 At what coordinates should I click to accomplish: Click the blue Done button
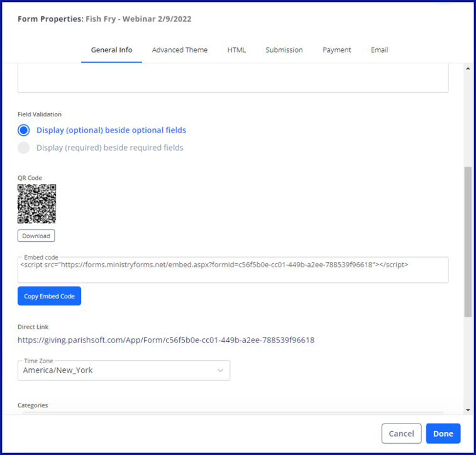point(443,434)
